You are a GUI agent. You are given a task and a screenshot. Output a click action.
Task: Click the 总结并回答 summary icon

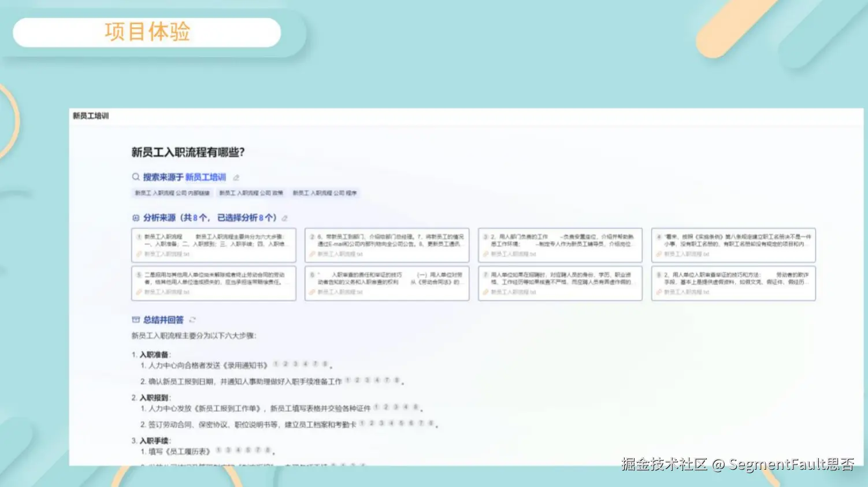(x=135, y=319)
